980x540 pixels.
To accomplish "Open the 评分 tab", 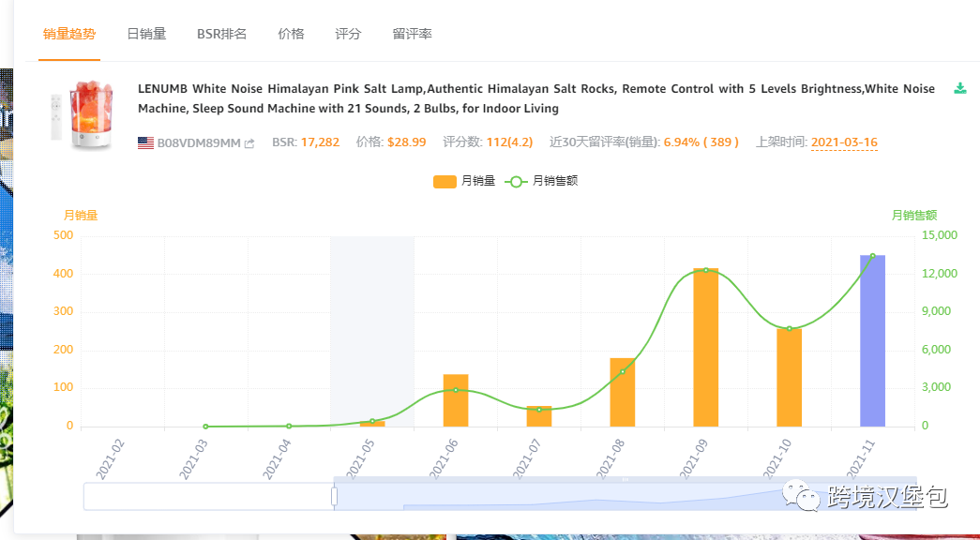I will (x=348, y=34).
